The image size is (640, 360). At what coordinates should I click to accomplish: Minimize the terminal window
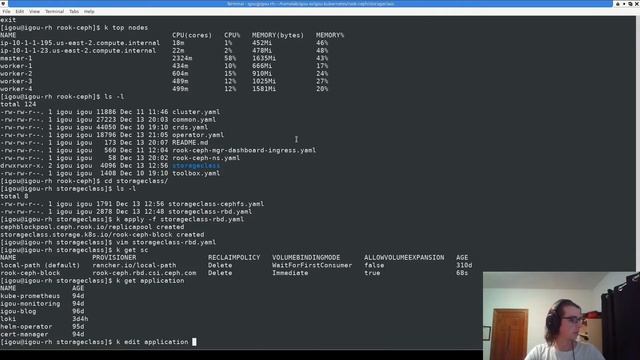[x=624, y=4]
